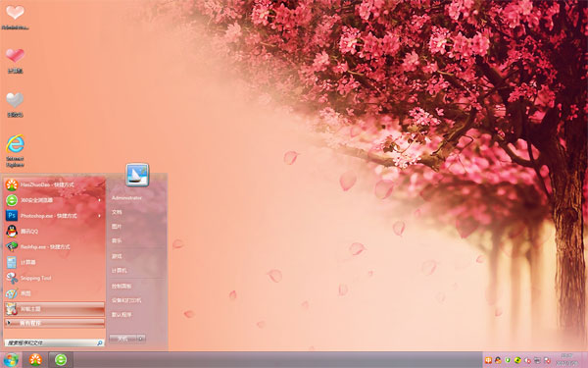Viewport: 588px width, 368px height.
Task: Click the yellow-green round tray icon
Action: [517, 360]
